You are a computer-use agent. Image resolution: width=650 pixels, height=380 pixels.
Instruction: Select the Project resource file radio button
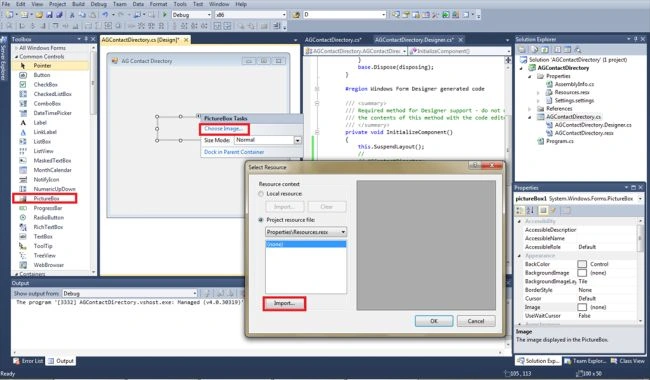coord(261,220)
